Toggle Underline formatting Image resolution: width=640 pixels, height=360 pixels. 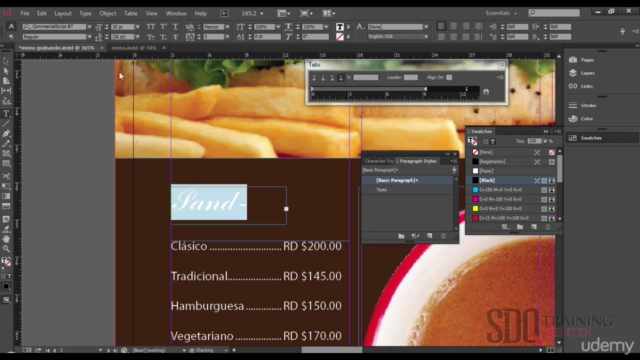(175, 27)
